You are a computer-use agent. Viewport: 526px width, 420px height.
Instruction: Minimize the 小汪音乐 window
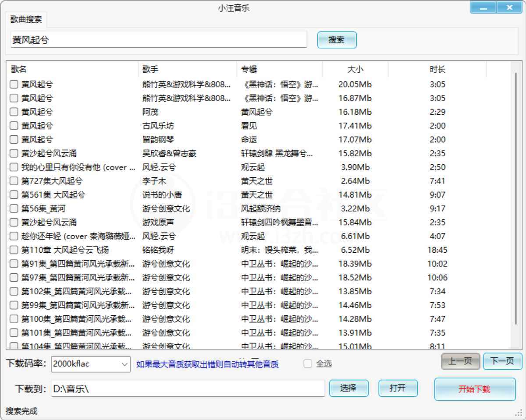click(x=483, y=7)
